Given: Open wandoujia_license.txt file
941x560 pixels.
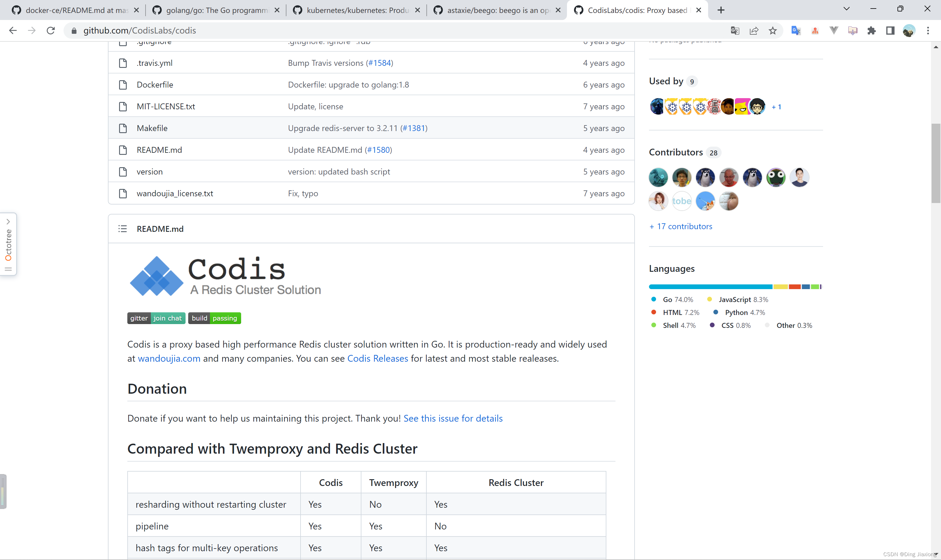Looking at the screenshot, I should click(175, 194).
